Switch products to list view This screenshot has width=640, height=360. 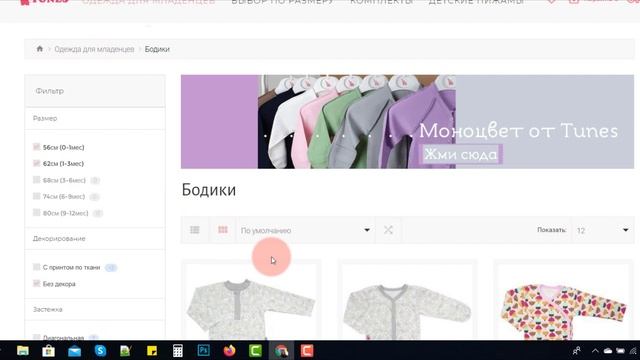(x=195, y=230)
